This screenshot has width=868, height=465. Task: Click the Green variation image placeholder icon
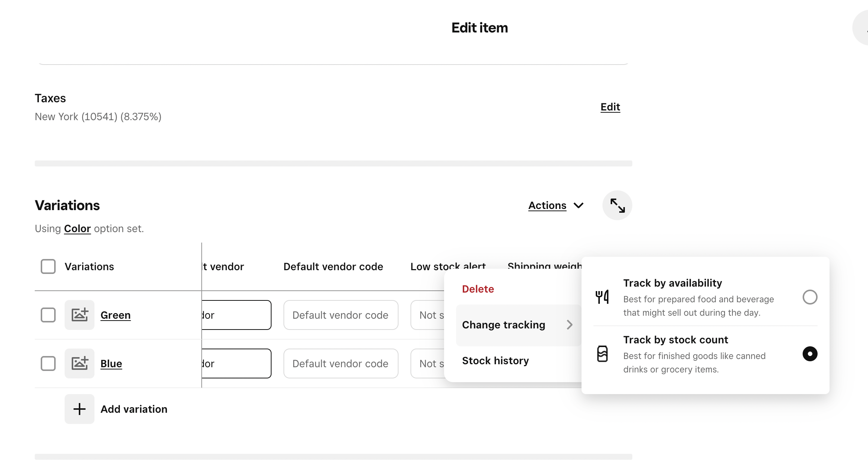[x=80, y=315]
